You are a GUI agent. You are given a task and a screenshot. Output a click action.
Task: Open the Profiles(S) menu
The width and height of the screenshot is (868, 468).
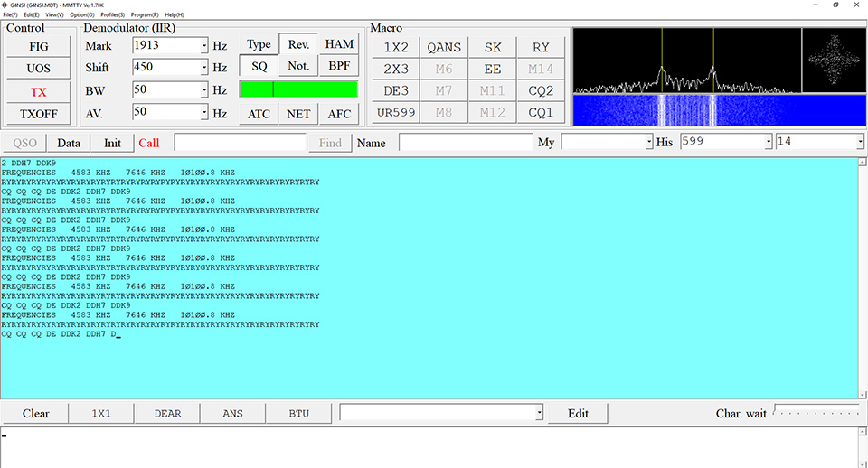112,15
